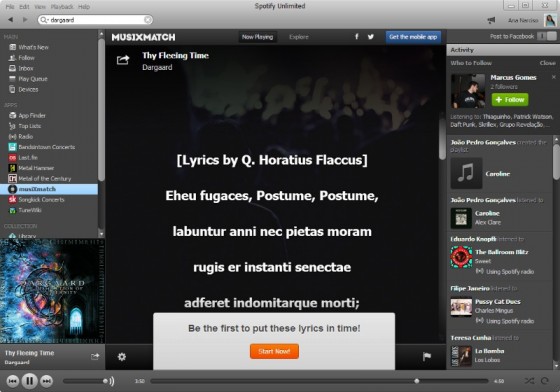Image resolution: width=560 pixels, height=392 pixels.
Task: Navigate forward with the right arrow
Action: coord(25,20)
